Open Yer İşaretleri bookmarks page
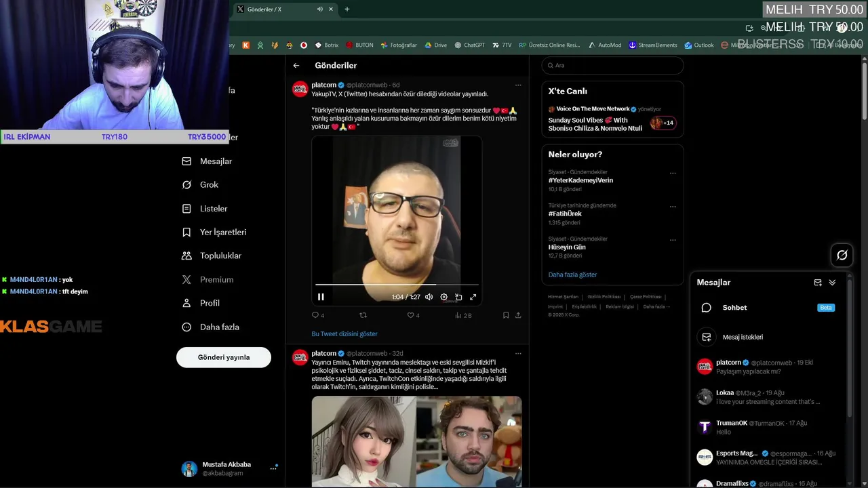The width and height of the screenshot is (868, 488). tap(214, 232)
